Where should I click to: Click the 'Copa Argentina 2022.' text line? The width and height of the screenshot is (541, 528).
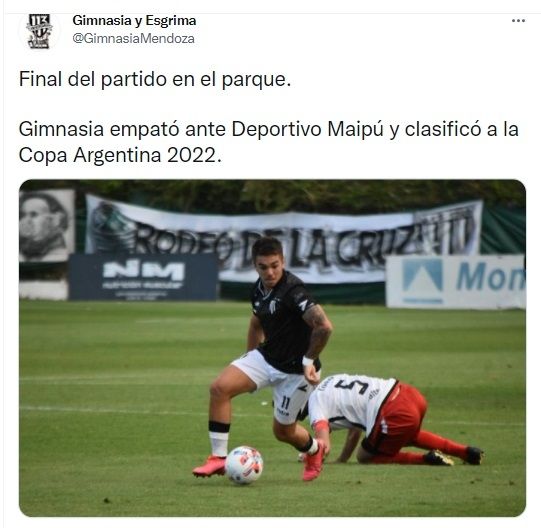[120, 155]
